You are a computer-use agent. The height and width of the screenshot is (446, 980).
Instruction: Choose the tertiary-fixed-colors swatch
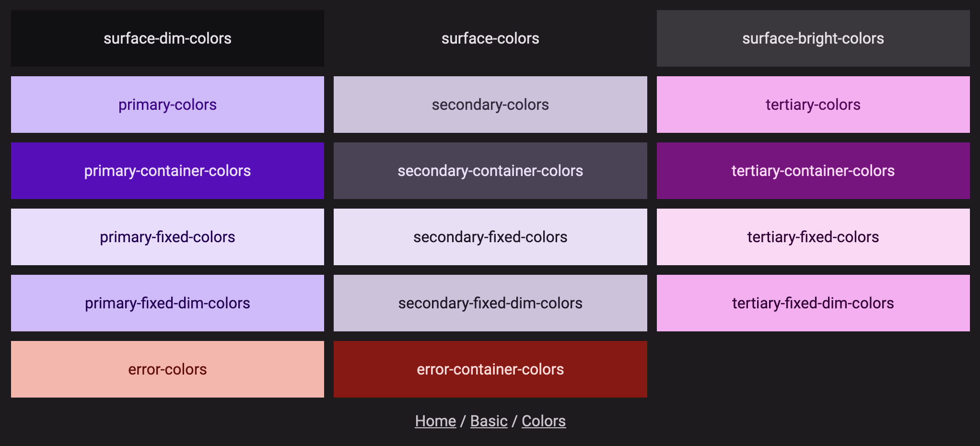813,237
